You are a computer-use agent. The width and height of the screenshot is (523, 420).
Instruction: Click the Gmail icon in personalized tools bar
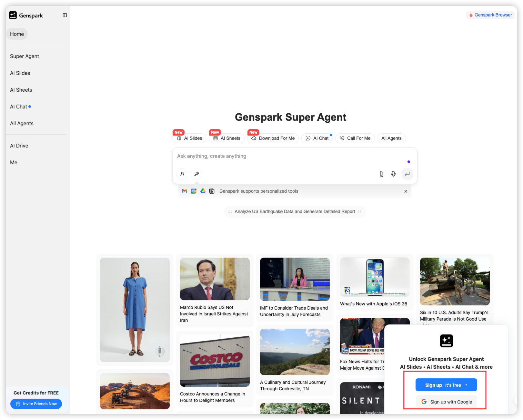click(185, 191)
